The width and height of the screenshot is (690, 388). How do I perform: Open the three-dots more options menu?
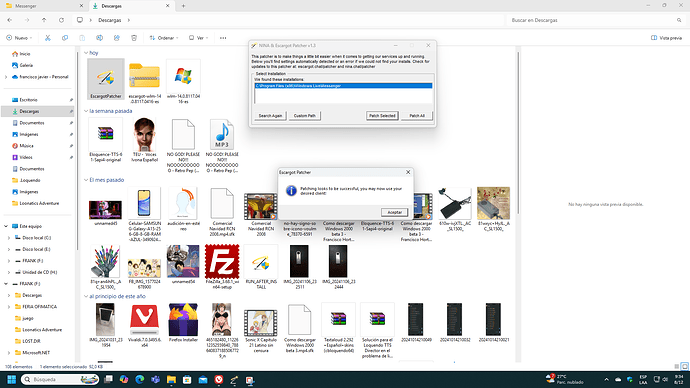223,38
